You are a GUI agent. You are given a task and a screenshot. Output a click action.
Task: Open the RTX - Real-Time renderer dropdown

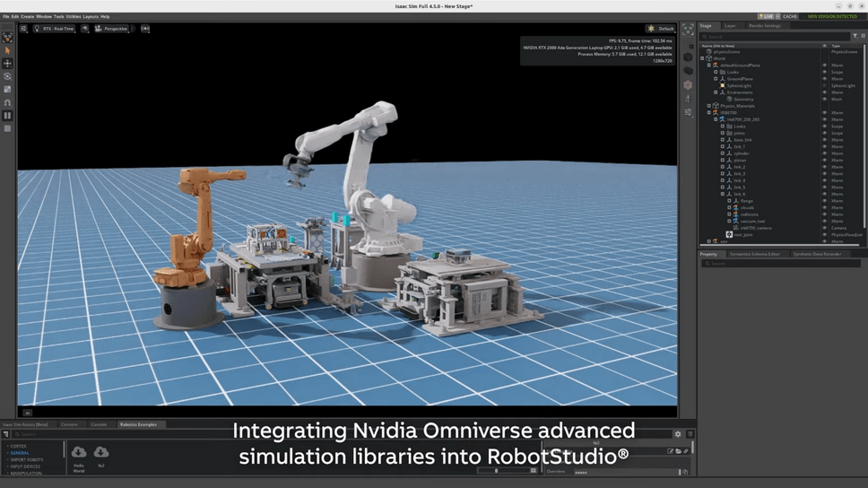54,28
